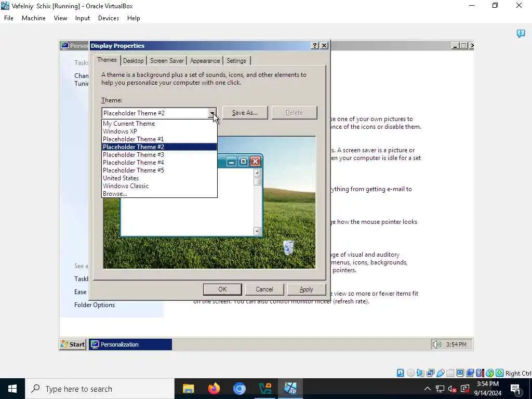Open the Appearance tab

[x=205, y=61]
